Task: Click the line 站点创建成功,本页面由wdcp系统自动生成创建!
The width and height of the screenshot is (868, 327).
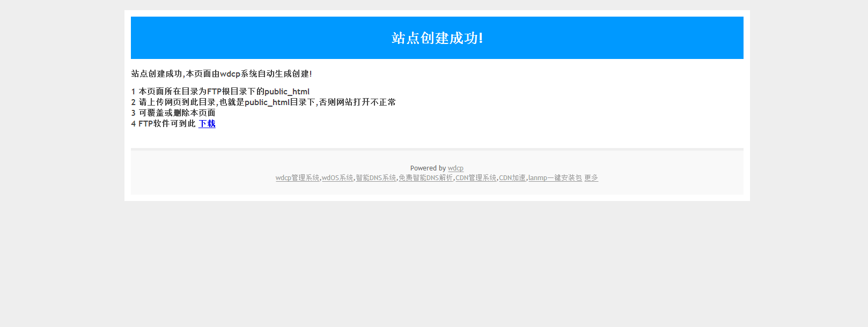Action: 222,74
